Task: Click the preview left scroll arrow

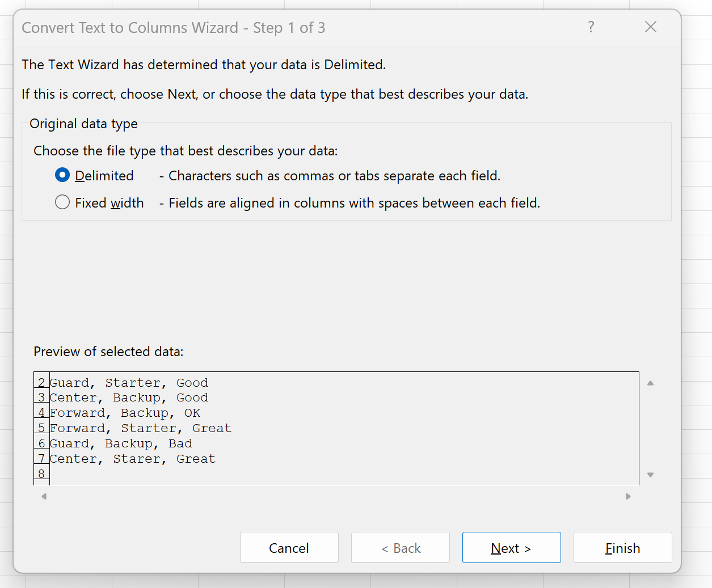Action: pyautogui.click(x=44, y=496)
